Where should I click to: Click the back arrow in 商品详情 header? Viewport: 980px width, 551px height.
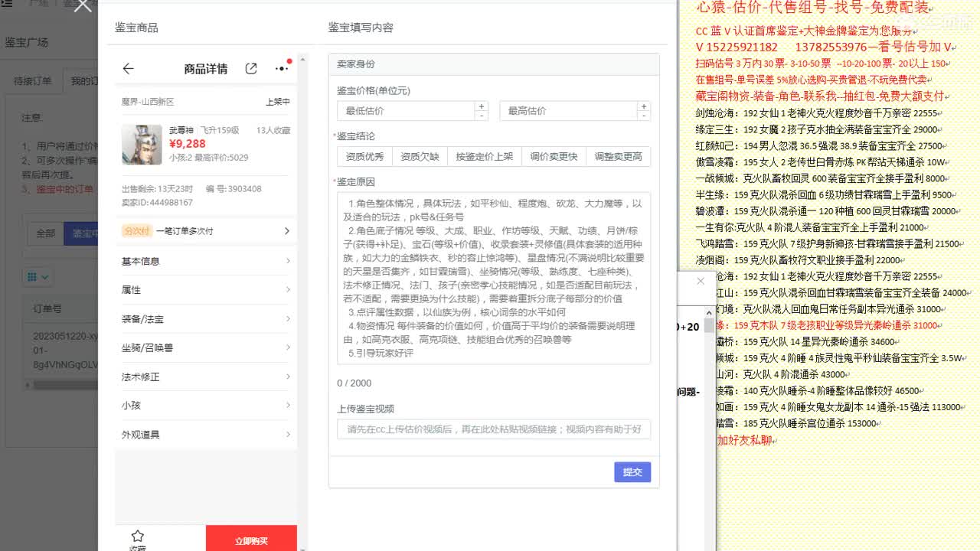click(x=128, y=69)
